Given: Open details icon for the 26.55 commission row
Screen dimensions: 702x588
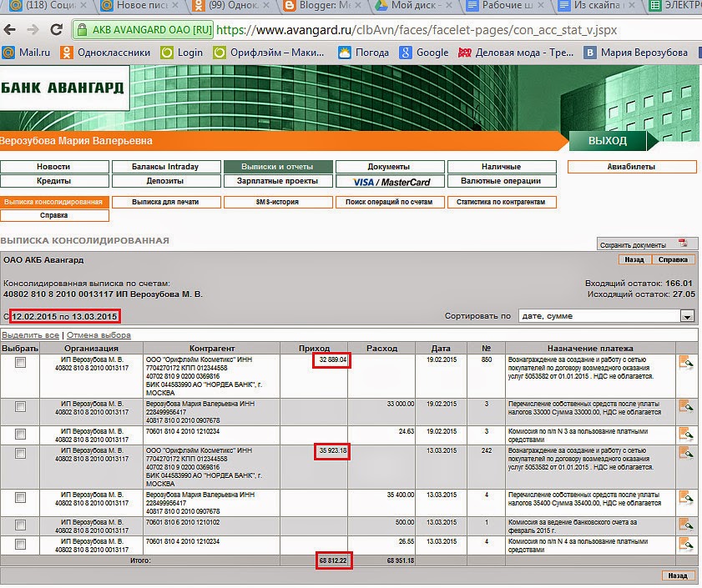Looking at the screenshot, I should point(686,544).
